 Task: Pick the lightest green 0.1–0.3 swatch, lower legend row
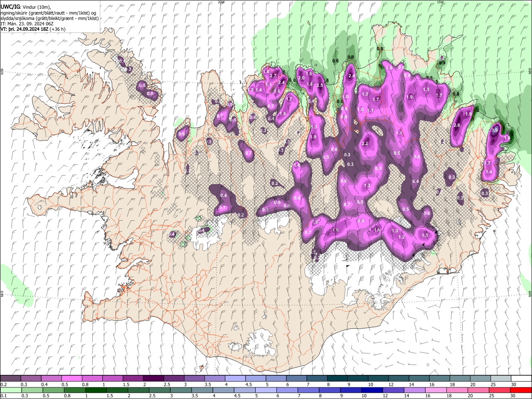pos(10,390)
